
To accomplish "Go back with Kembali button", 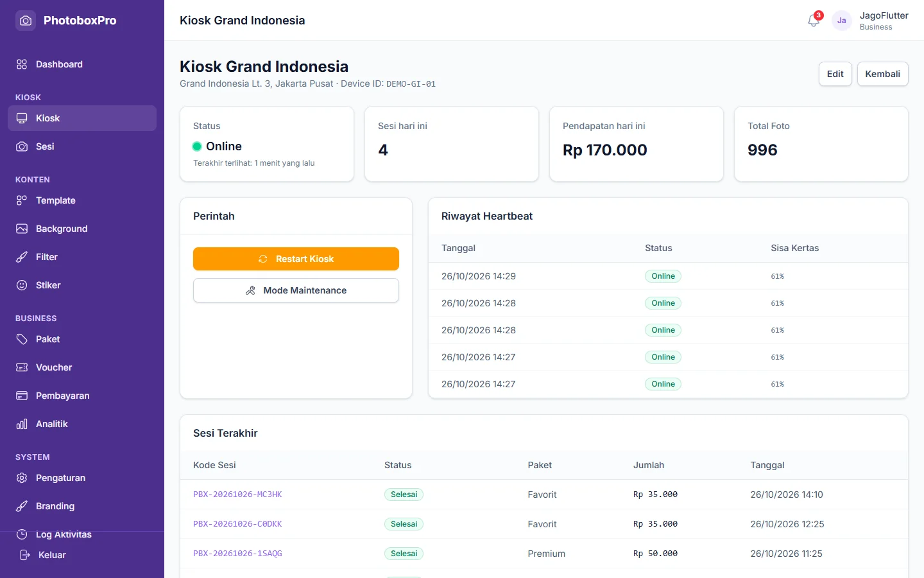I will 883,74.
